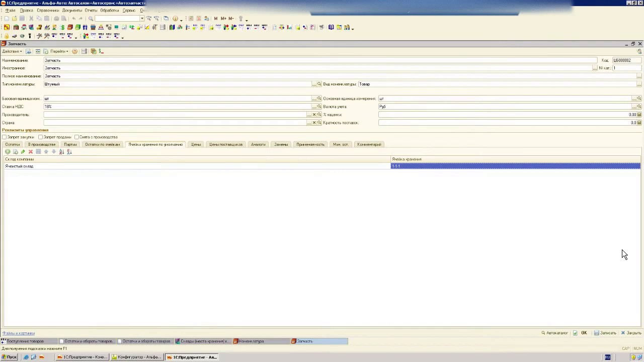The width and height of the screenshot is (644, 362).
Task: Expand the search combo box dropdown arrow
Action: [x=142, y=19]
